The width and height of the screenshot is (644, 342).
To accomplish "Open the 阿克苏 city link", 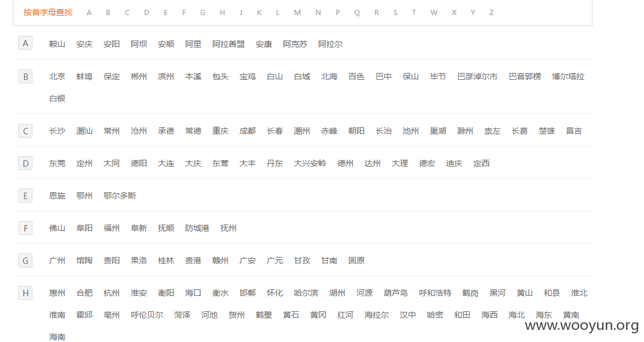I will (295, 44).
